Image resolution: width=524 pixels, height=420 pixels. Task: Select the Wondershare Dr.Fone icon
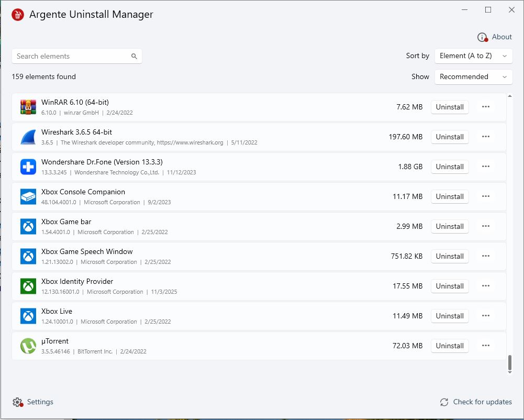[x=28, y=167]
